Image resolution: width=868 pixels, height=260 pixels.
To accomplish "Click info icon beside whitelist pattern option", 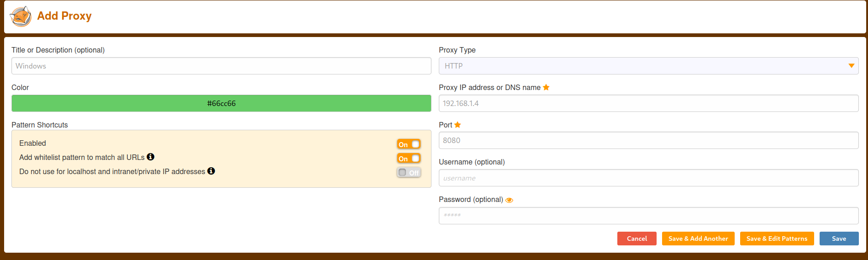I will (151, 157).
